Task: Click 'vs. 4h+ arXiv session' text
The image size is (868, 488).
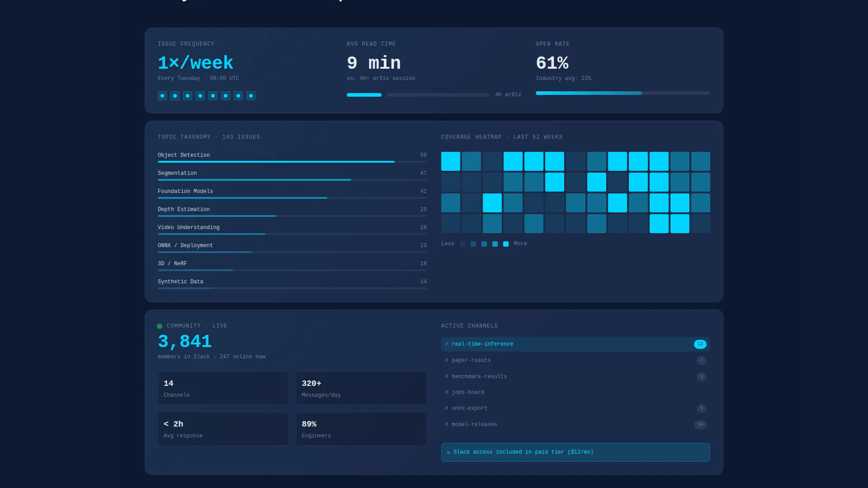Action: tap(381, 78)
